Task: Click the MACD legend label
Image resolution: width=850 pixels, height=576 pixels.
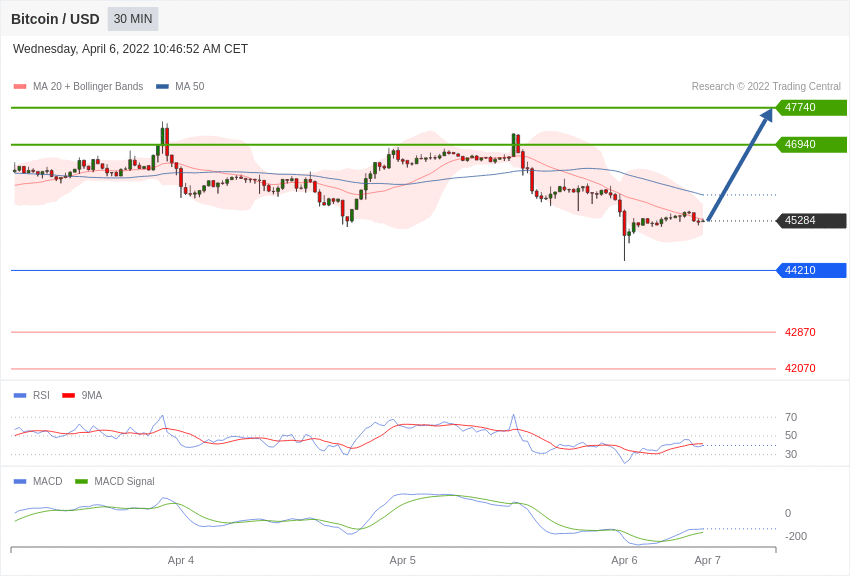Action: pyautogui.click(x=48, y=481)
